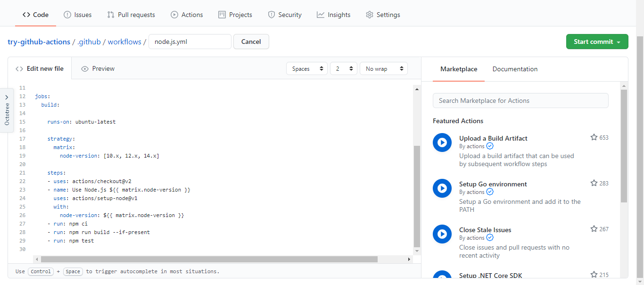Viewport: 644px width, 285px height.
Task: Click the verified badge under Upload a Build Artifact
Action: point(490,146)
